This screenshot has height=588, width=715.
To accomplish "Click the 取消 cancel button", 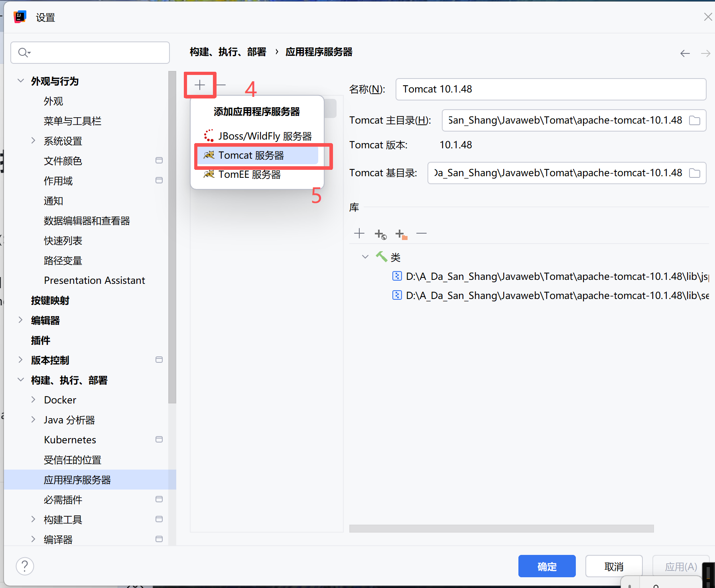I will (x=614, y=566).
